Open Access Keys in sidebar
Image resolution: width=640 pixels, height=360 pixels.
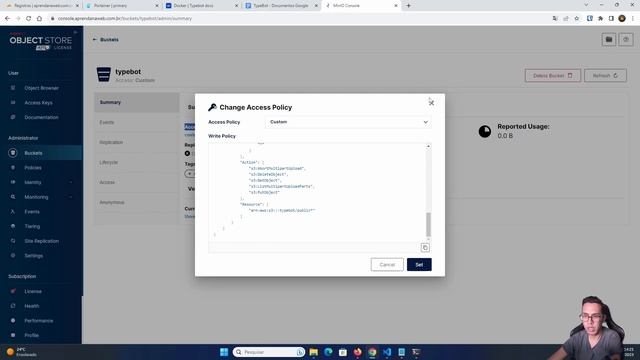point(38,103)
